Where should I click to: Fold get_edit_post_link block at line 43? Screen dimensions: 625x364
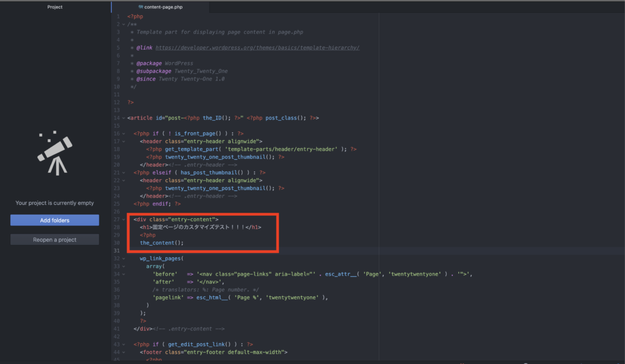(x=123, y=344)
